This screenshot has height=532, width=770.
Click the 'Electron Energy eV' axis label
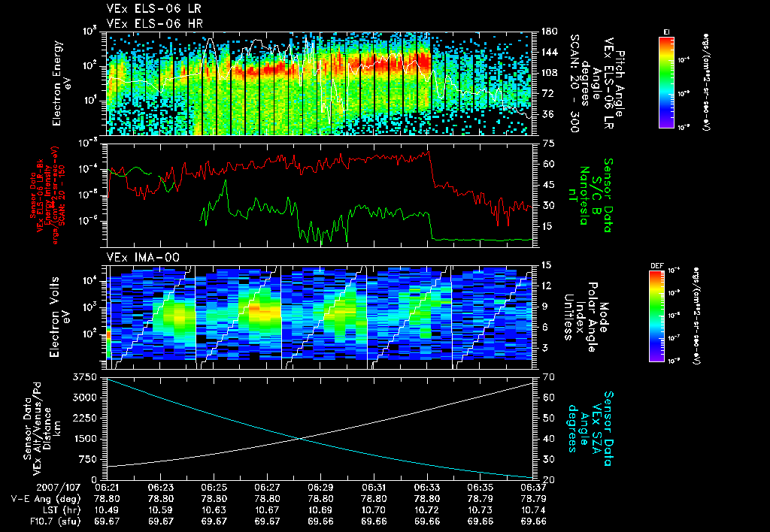60,83
